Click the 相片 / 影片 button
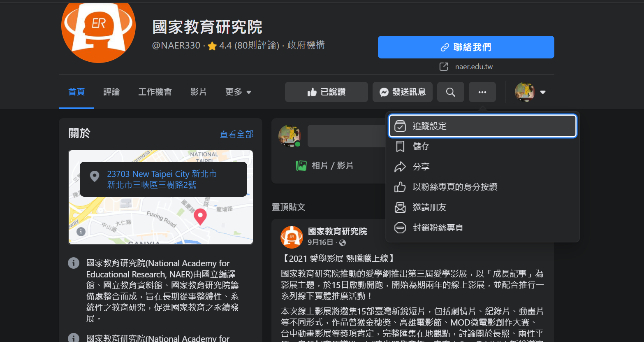The image size is (644, 342). point(324,166)
